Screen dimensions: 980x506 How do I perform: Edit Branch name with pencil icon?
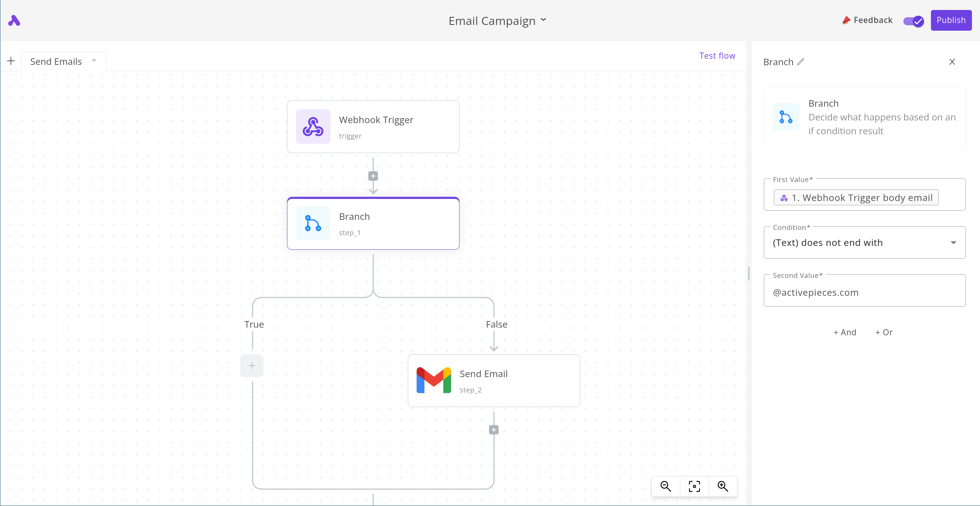point(801,62)
